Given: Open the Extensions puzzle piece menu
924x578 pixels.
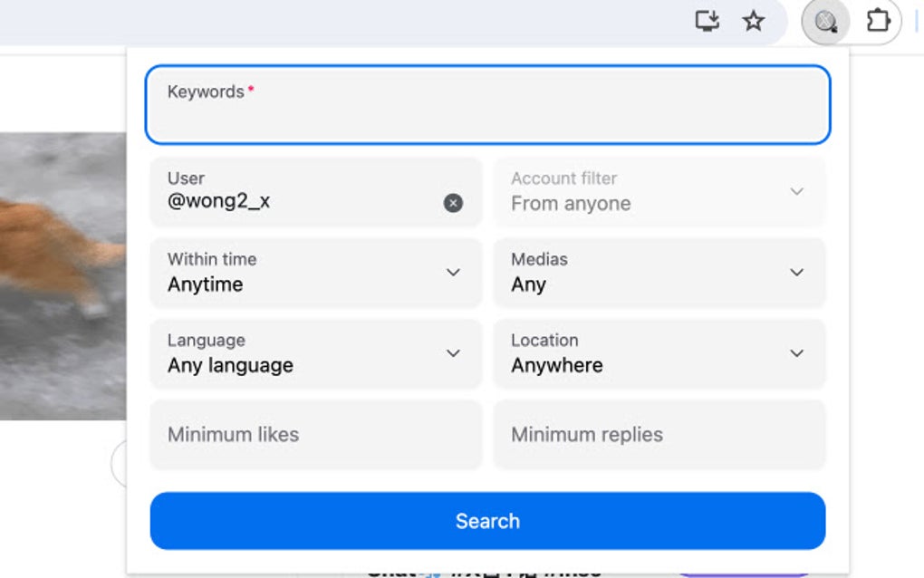Looking at the screenshot, I should [x=878, y=21].
